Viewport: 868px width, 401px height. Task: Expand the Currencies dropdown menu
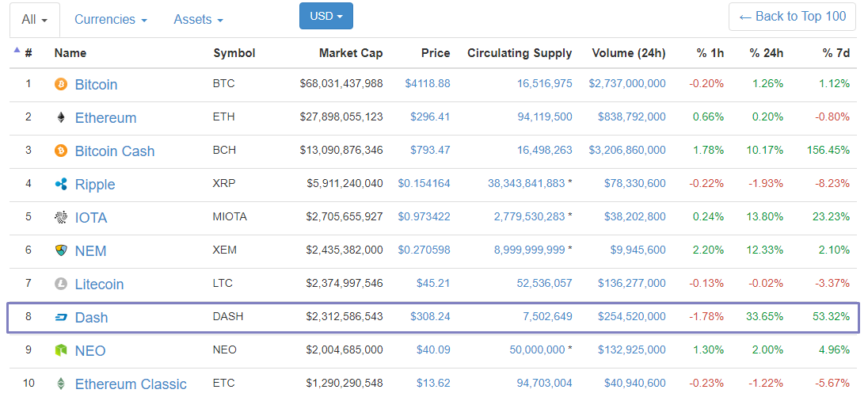(110, 19)
